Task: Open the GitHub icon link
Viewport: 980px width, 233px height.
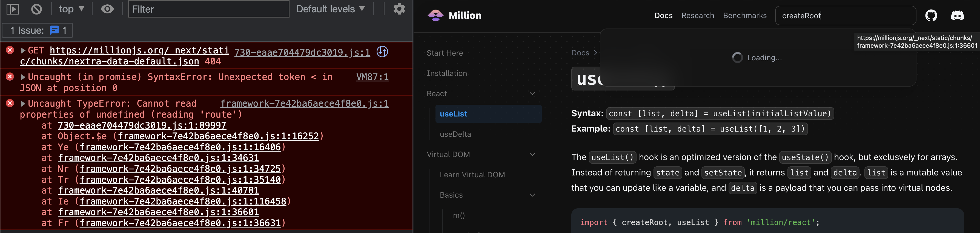Action: click(x=931, y=16)
